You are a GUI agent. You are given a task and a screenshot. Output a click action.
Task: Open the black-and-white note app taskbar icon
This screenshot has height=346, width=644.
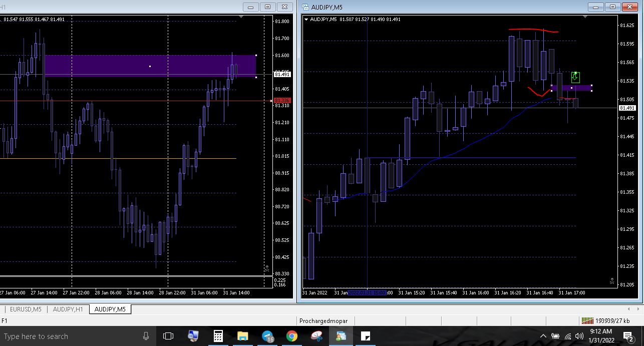366,336
